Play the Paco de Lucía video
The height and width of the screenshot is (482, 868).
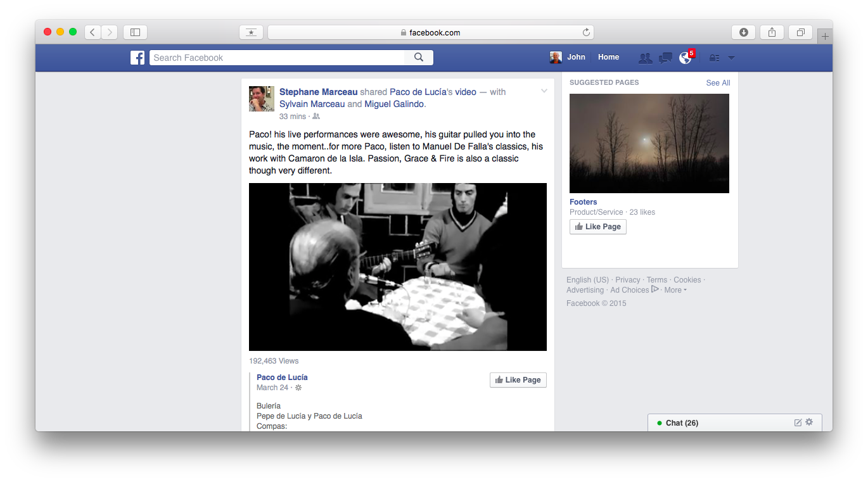(x=398, y=267)
